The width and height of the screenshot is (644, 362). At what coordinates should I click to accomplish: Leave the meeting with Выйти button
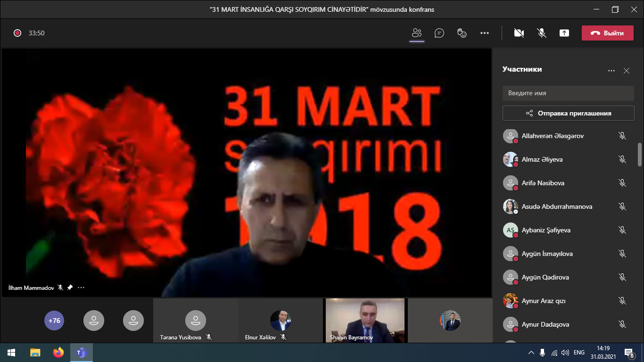point(607,33)
